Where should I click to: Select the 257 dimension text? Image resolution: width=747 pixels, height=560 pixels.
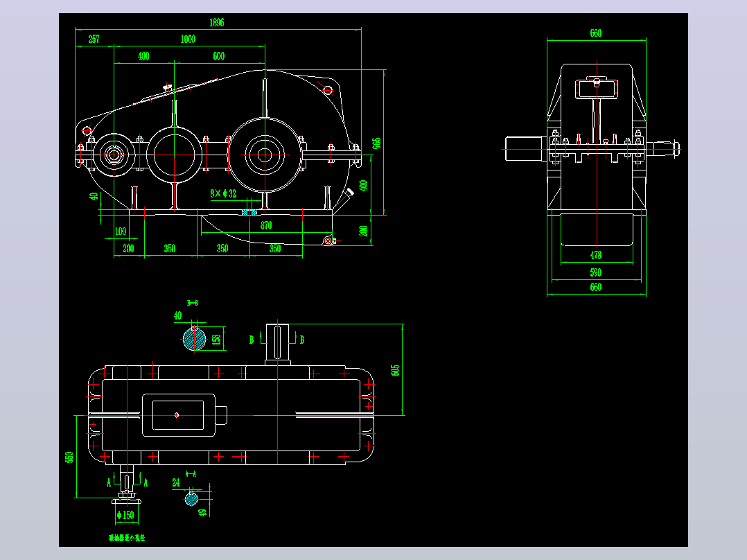click(x=94, y=39)
